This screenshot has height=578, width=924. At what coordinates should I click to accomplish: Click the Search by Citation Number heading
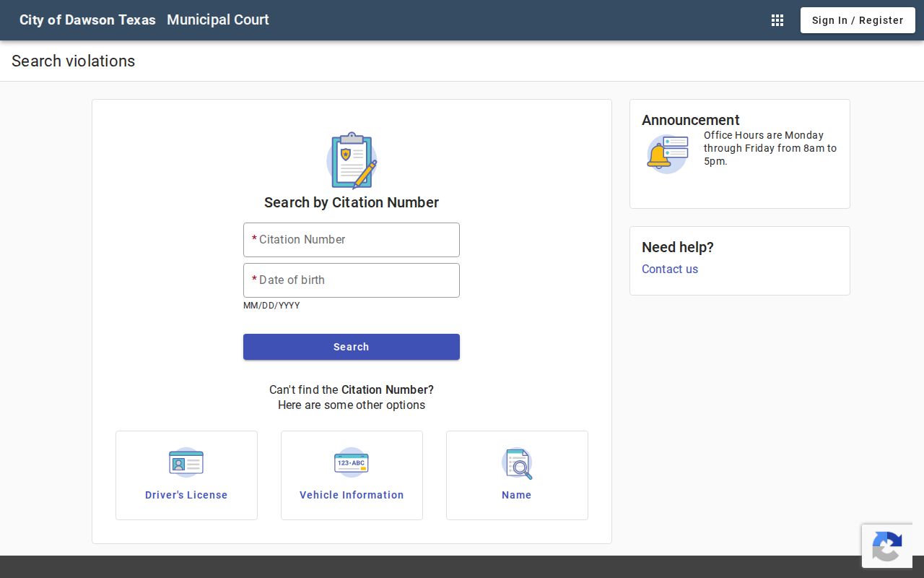[x=352, y=202]
